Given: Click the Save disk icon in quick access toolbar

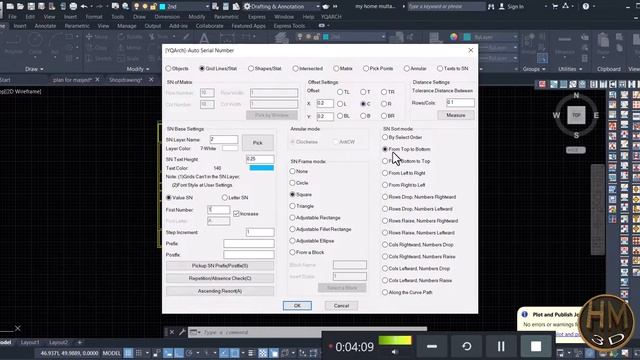Looking at the screenshot, I should pos(31,7).
